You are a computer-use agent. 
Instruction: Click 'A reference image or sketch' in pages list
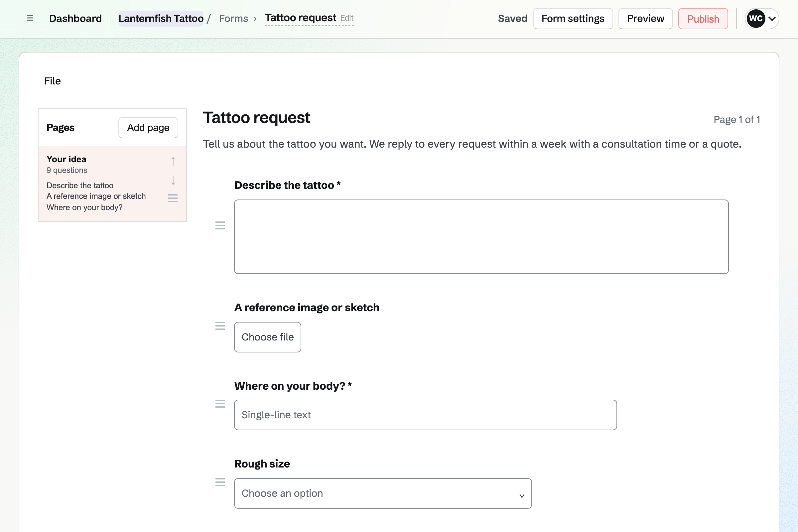[x=96, y=196]
